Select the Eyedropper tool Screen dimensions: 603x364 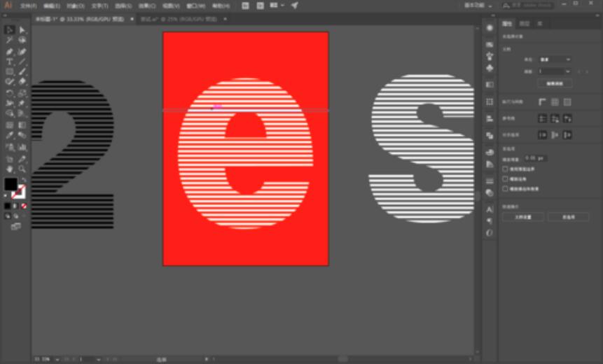pos(10,135)
